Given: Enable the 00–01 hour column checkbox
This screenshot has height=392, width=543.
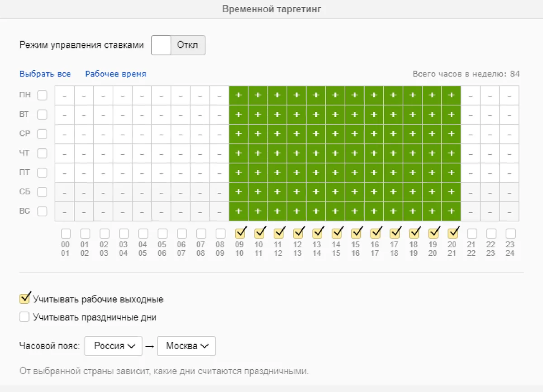Looking at the screenshot, I should 66,234.
